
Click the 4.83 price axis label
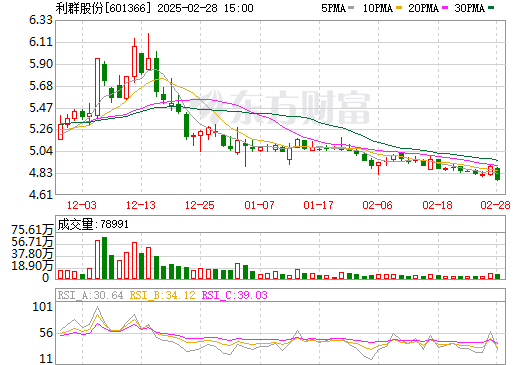point(41,173)
